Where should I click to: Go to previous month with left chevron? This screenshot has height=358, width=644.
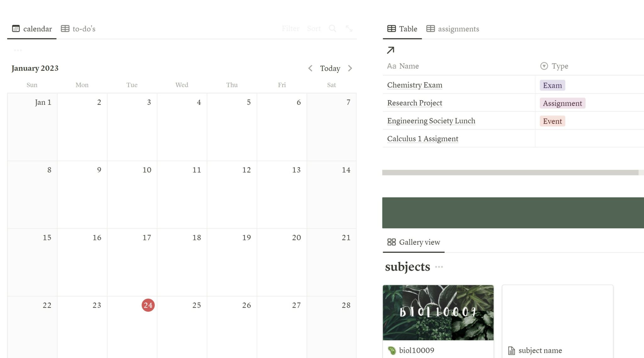point(310,68)
